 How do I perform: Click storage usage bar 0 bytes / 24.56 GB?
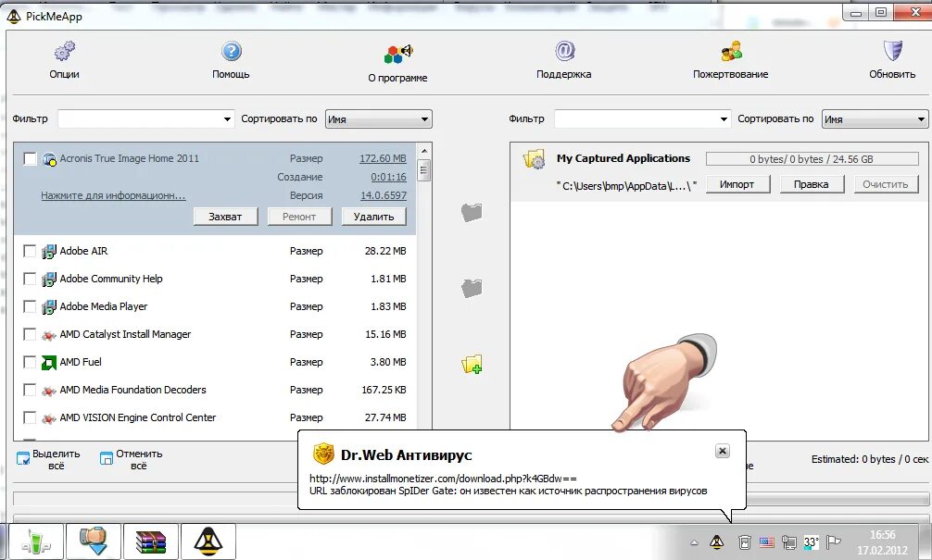click(x=812, y=159)
